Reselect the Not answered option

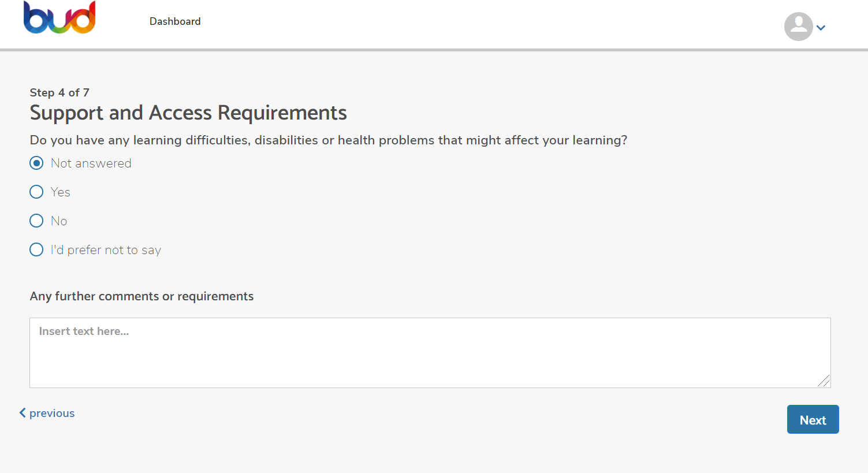(x=36, y=163)
